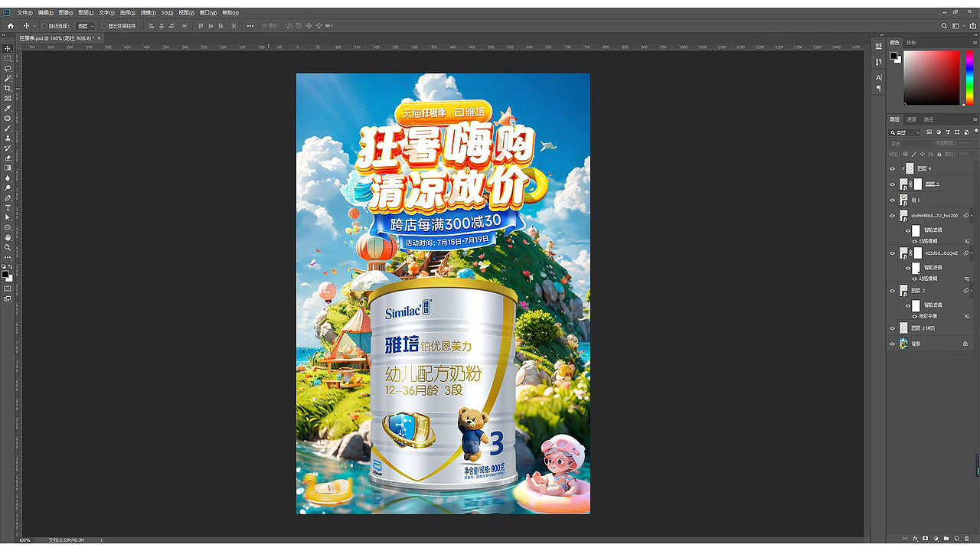This screenshot has width=980, height=551.
Task: Select the Path Selection tool
Action: [x=8, y=217]
